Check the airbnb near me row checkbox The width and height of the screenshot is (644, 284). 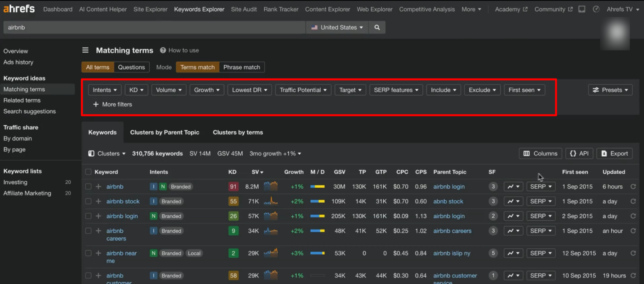(x=88, y=253)
